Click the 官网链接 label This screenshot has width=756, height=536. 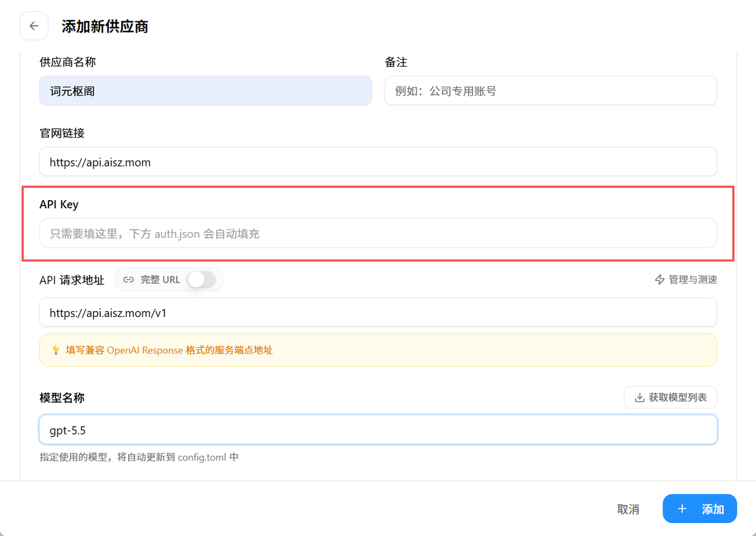click(x=62, y=133)
